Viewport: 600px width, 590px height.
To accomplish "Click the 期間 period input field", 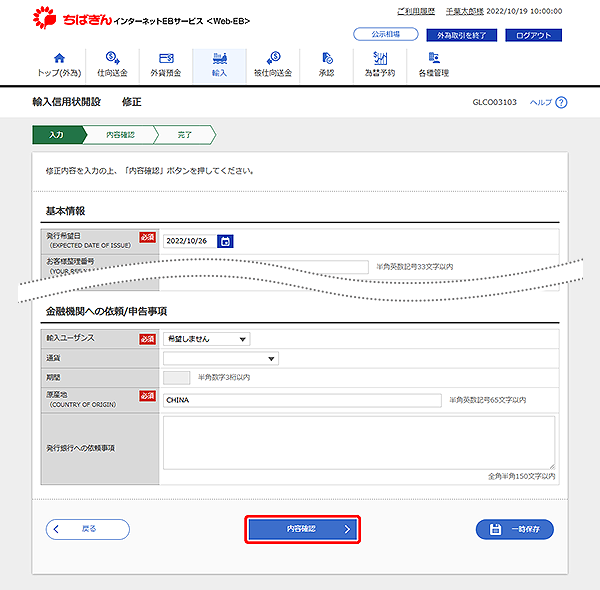I will point(176,378).
